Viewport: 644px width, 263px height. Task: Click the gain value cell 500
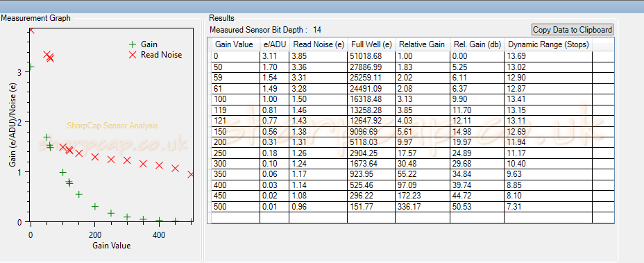236,207
